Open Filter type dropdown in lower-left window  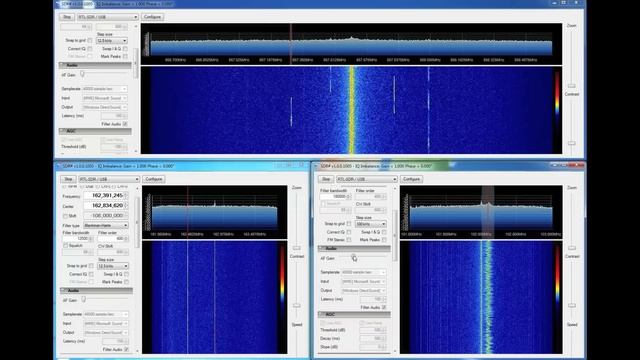coord(106,225)
